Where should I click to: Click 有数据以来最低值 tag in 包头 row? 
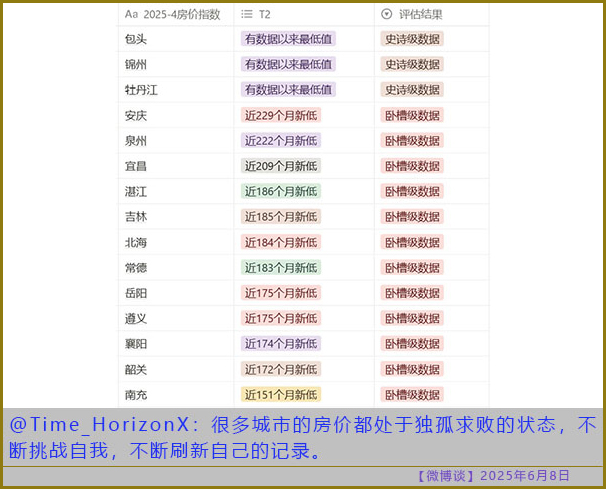(x=288, y=39)
